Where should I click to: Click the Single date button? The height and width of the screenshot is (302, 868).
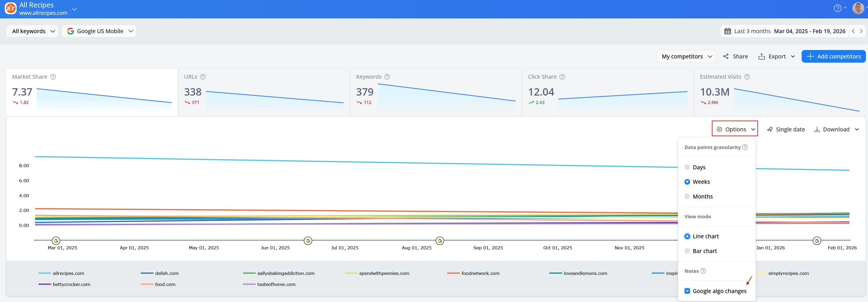point(786,130)
